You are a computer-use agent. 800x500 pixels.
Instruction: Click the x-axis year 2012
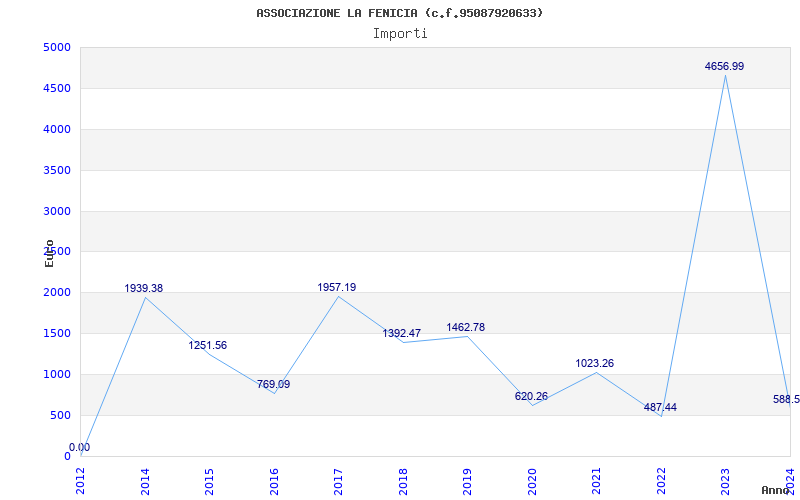pos(81,481)
